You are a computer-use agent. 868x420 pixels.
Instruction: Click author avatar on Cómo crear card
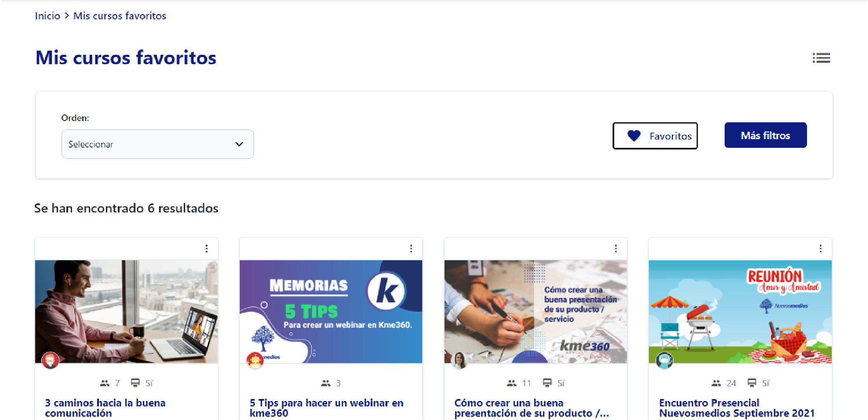coord(459,360)
